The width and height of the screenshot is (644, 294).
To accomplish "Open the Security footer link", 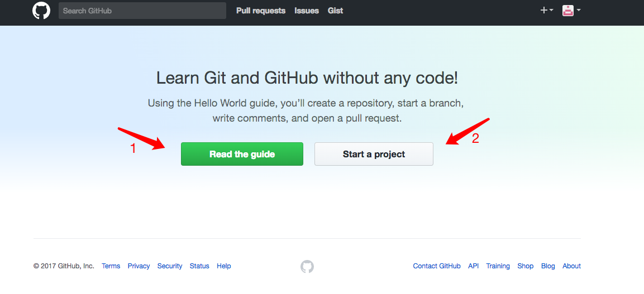I will tap(170, 266).
